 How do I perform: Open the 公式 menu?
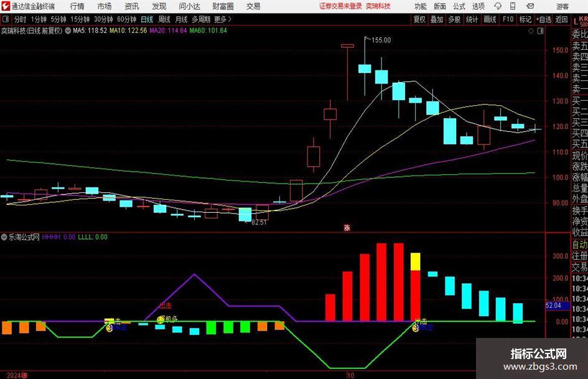(x=459, y=6)
